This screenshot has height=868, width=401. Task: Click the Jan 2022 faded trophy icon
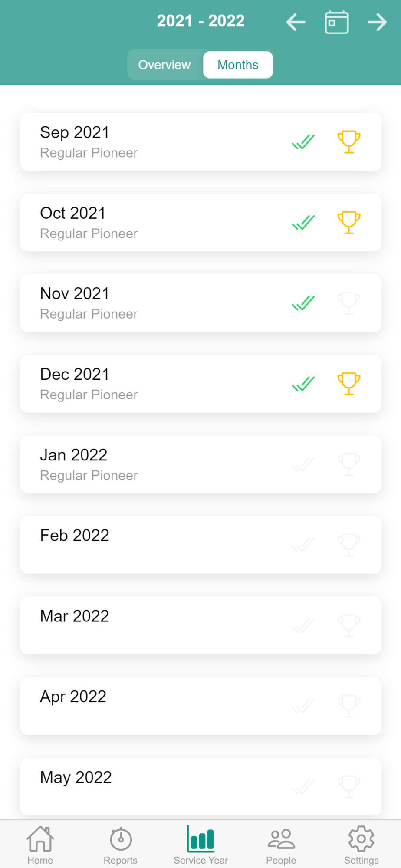pyautogui.click(x=348, y=464)
